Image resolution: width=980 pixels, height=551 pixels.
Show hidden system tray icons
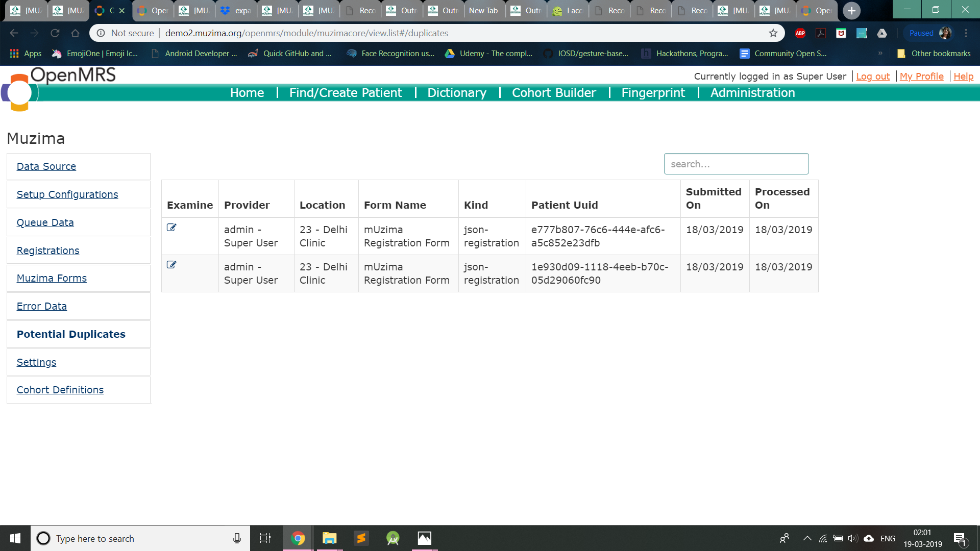click(807, 538)
